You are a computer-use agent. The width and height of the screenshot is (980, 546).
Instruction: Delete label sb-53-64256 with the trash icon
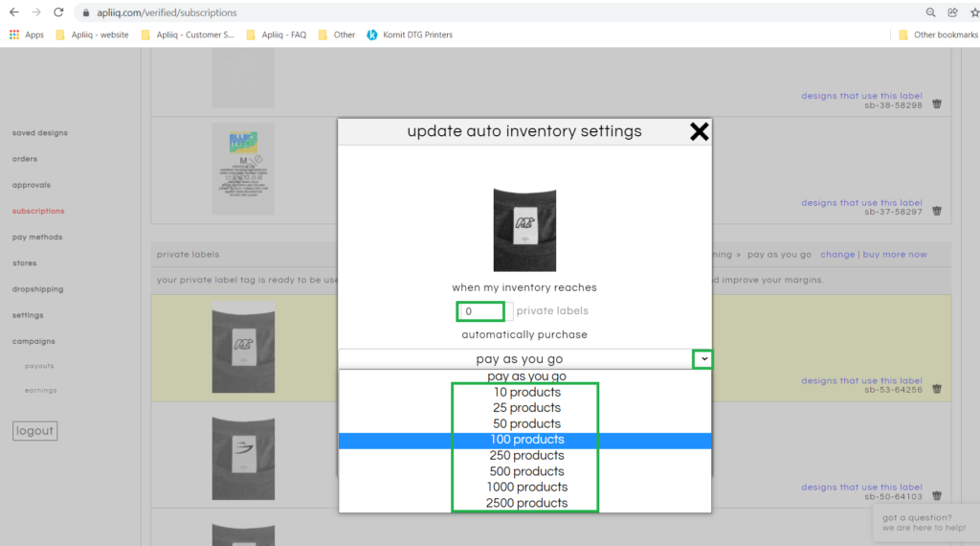pyautogui.click(x=937, y=388)
